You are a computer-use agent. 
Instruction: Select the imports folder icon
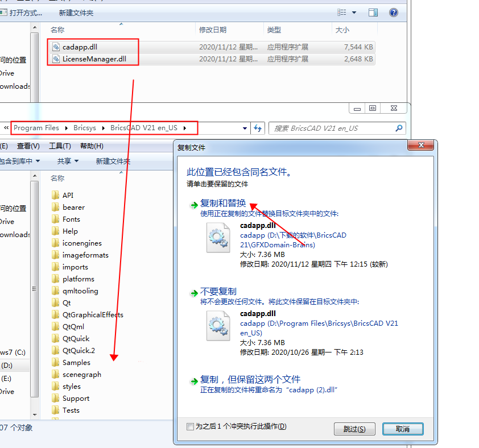(56, 267)
